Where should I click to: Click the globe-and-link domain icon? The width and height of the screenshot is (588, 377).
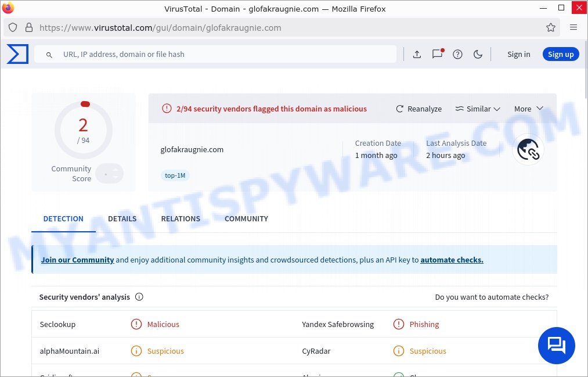528,149
